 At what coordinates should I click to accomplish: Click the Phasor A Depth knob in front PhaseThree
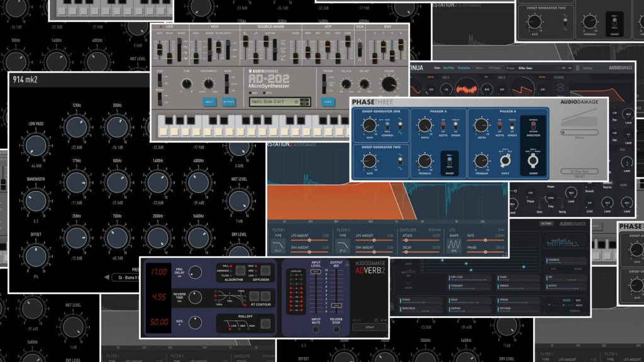pos(425,125)
